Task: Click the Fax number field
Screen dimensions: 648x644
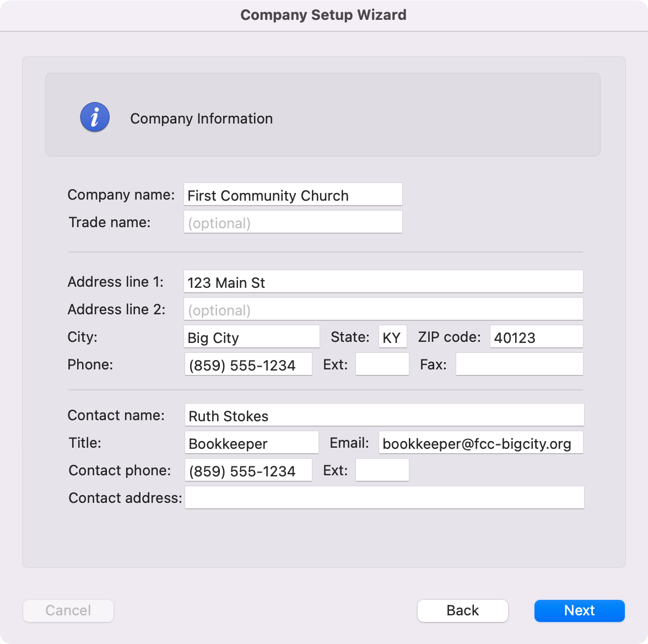Action: [519, 364]
